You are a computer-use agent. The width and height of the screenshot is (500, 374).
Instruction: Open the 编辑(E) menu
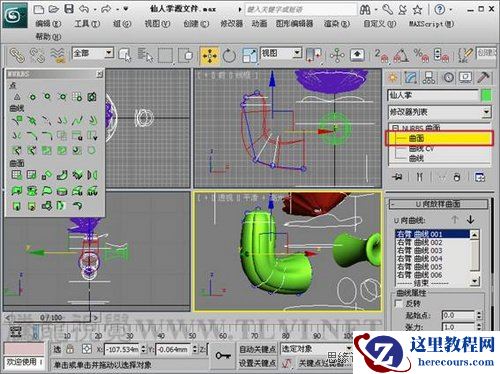(48, 24)
